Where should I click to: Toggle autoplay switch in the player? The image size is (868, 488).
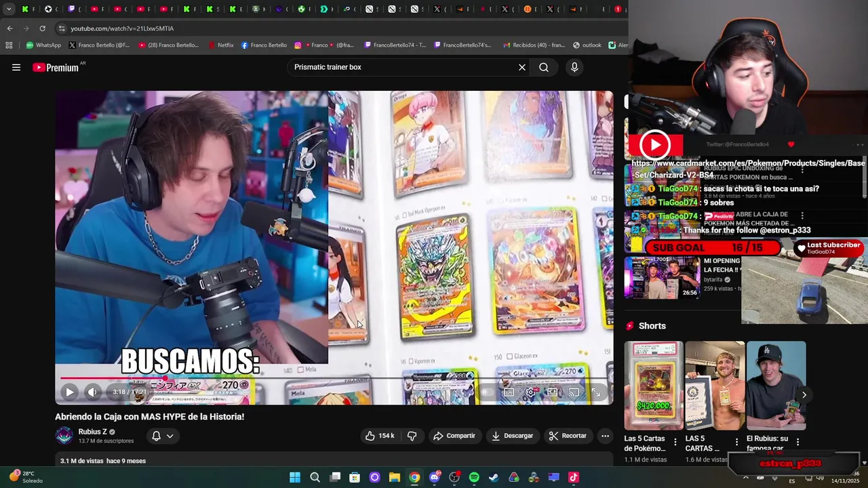coord(487,392)
